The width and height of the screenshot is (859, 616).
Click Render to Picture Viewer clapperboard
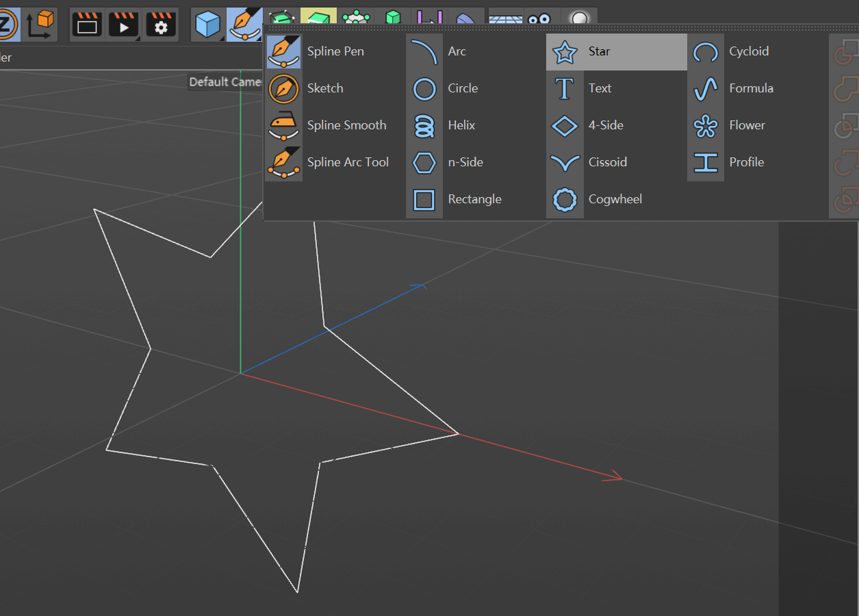(x=124, y=25)
